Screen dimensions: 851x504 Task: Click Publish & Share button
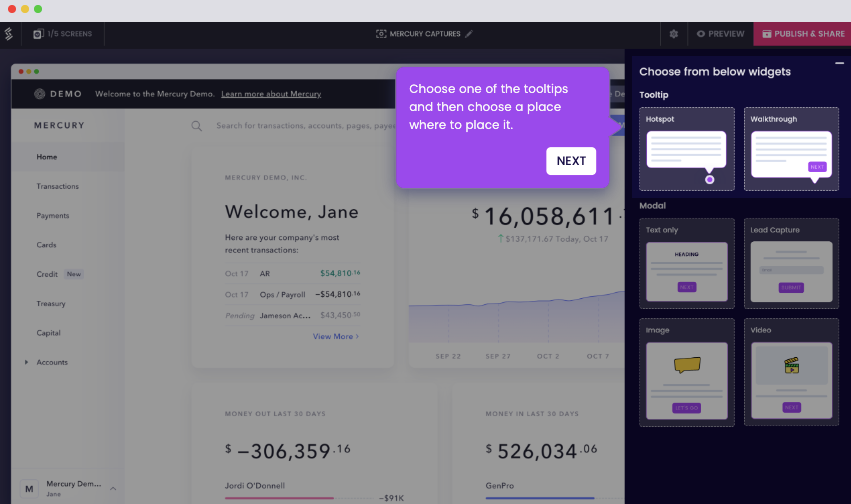[x=803, y=34]
